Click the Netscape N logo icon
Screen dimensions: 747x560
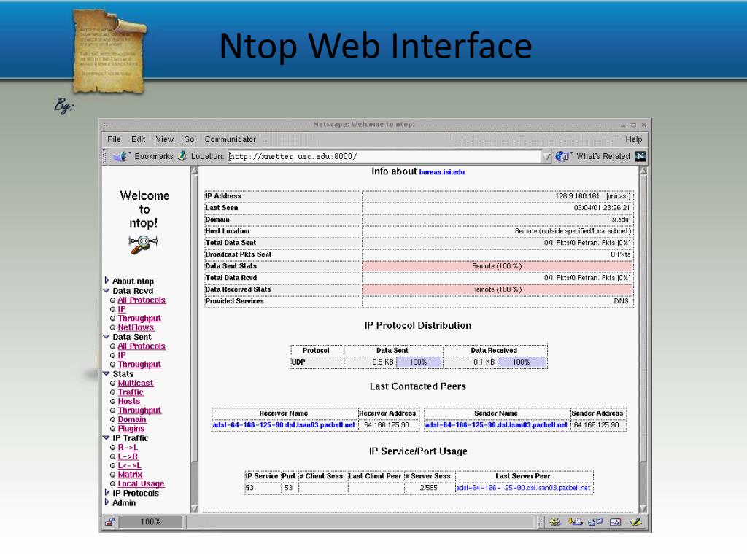[x=640, y=156]
